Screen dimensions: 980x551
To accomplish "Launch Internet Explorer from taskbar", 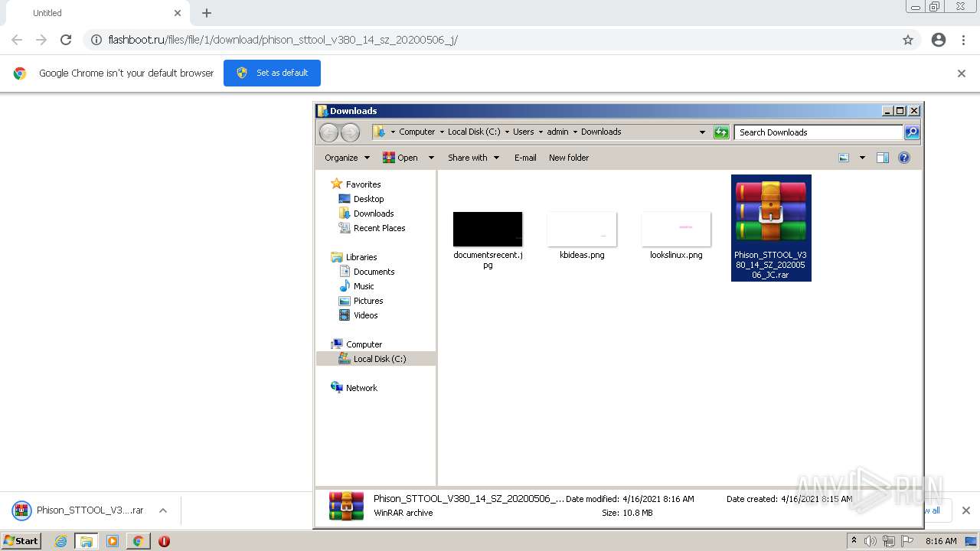I will (60, 541).
